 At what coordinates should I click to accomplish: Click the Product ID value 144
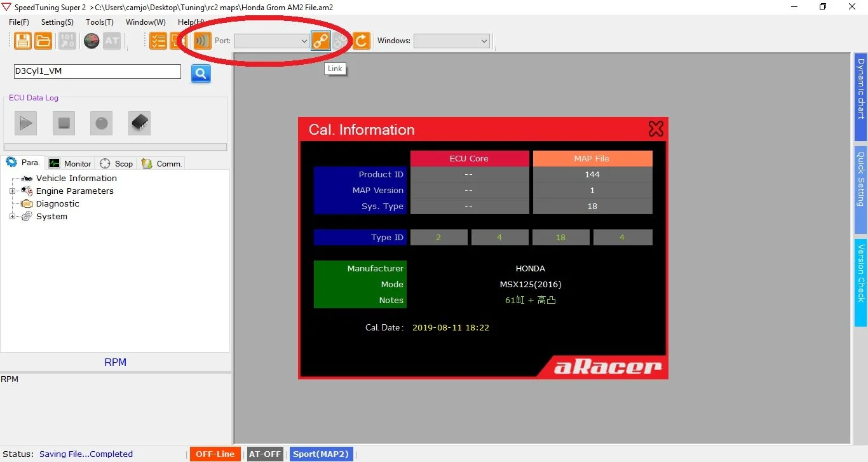[x=592, y=174]
